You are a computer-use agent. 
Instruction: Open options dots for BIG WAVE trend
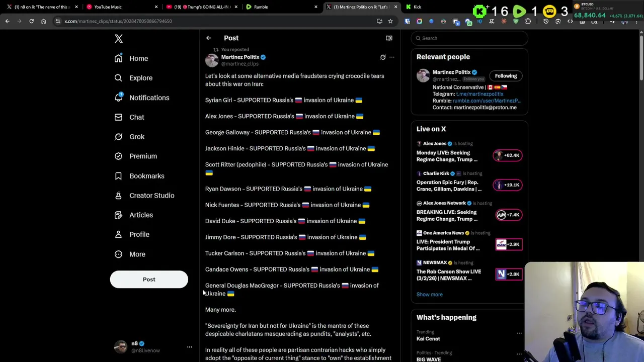519,353
